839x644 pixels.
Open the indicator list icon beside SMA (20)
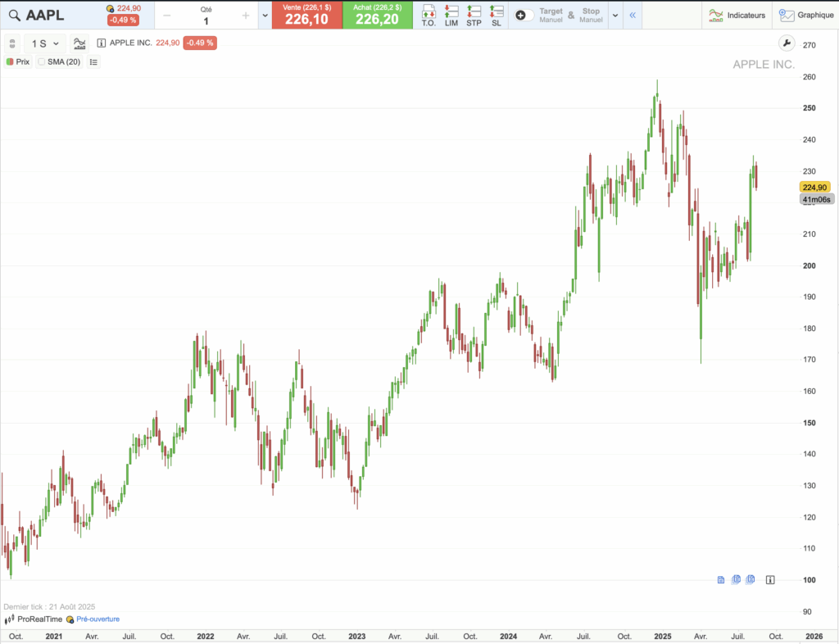tap(94, 61)
